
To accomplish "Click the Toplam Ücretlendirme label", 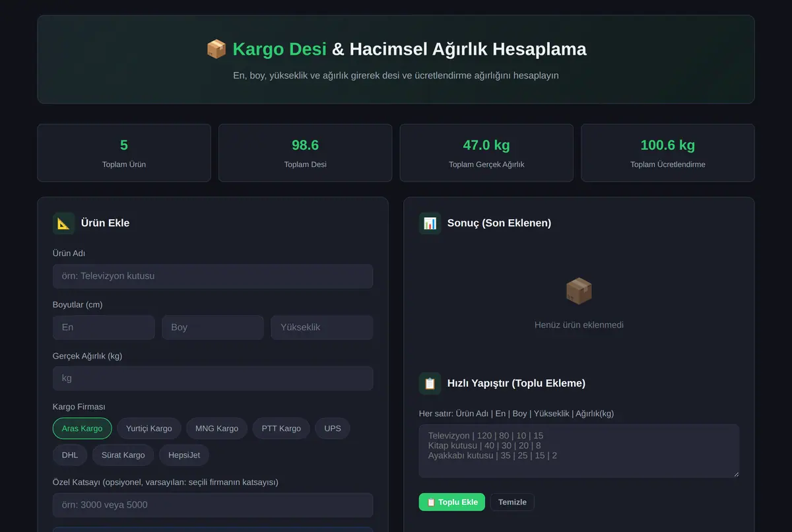I will point(667,164).
